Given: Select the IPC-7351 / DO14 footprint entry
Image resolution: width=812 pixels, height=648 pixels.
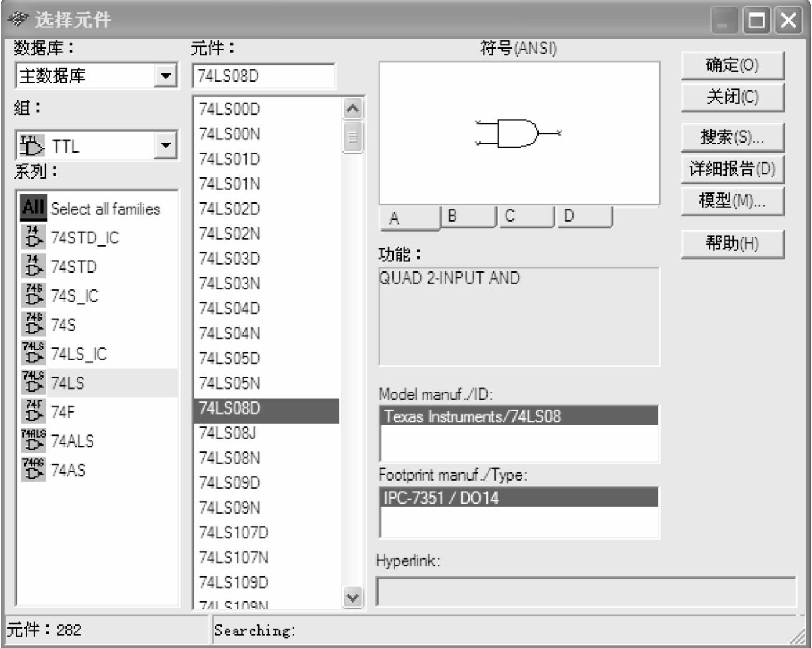Looking at the screenshot, I should pyautogui.click(x=519, y=497).
